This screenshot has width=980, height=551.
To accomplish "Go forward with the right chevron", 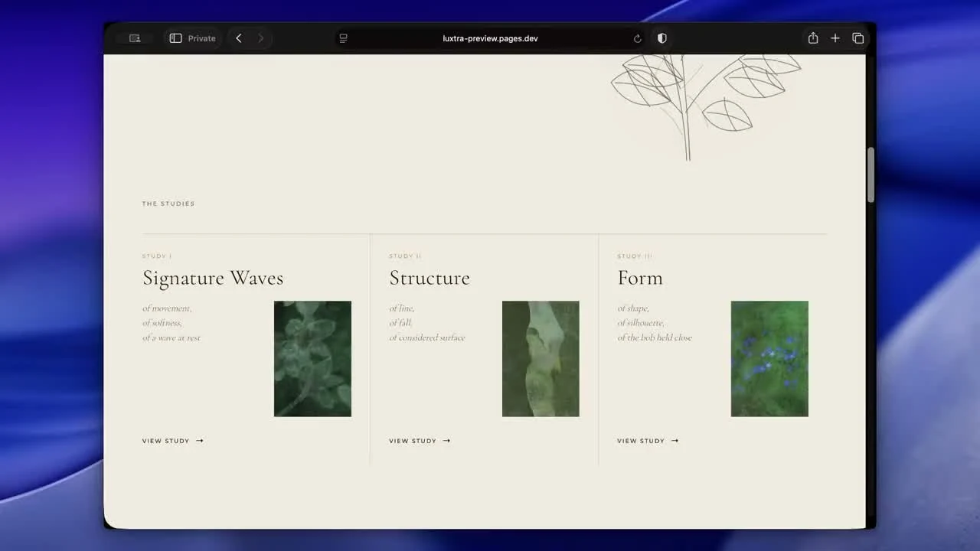I will coord(261,38).
